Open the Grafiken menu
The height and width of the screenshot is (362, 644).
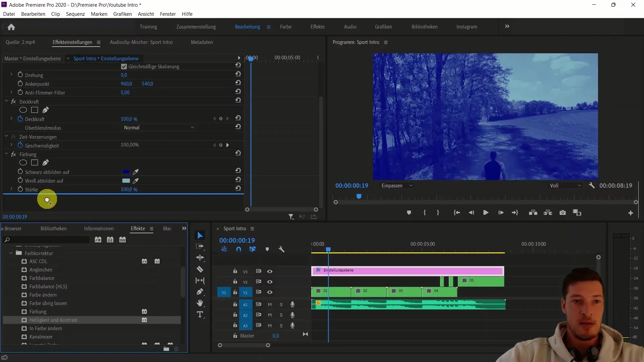point(122,14)
